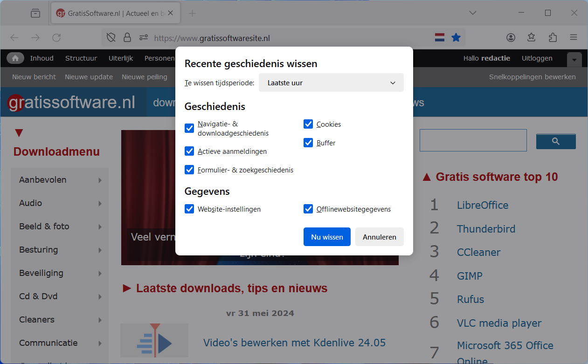The height and width of the screenshot is (364, 588).
Task: Open the tab list dropdown chevron
Action: [x=473, y=13]
